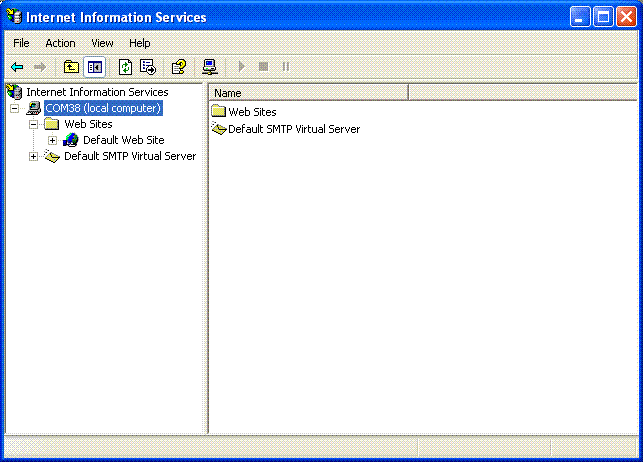The height and width of the screenshot is (462, 643).
Task: Expand the Default Web Site node
Action: [x=53, y=140]
